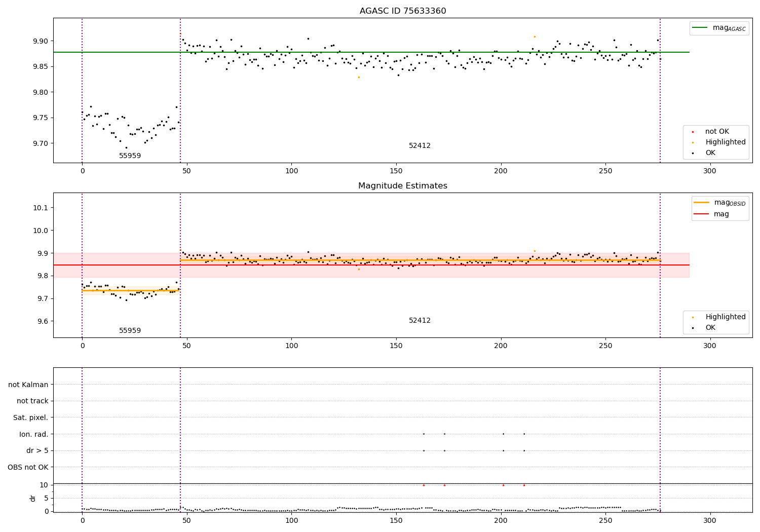This screenshot has height=532, width=760.
Task: Click the red 'mag' legend entry
Action: [x=712, y=214]
